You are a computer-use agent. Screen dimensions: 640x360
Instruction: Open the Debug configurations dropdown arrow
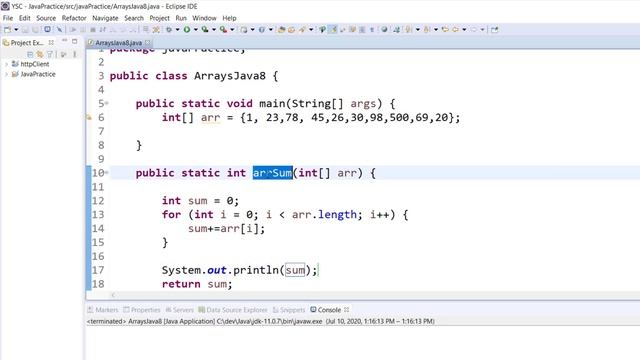[177, 29]
